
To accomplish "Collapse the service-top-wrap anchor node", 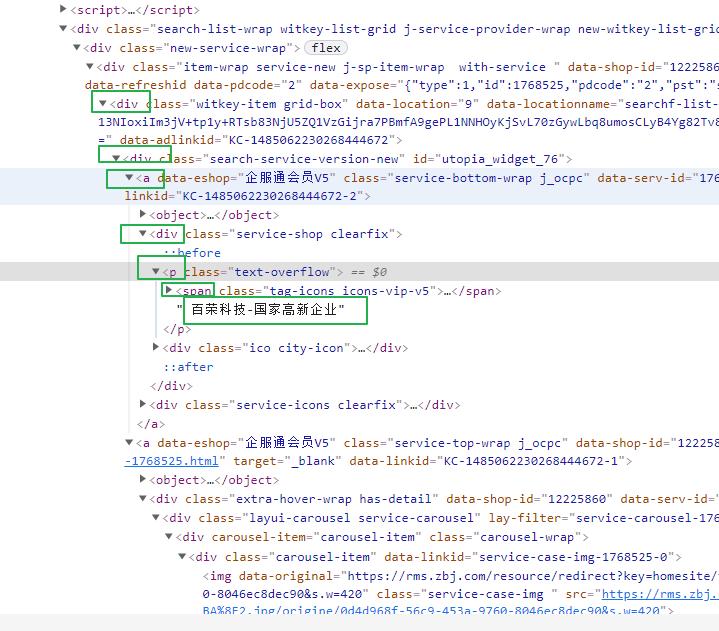I will (129, 443).
